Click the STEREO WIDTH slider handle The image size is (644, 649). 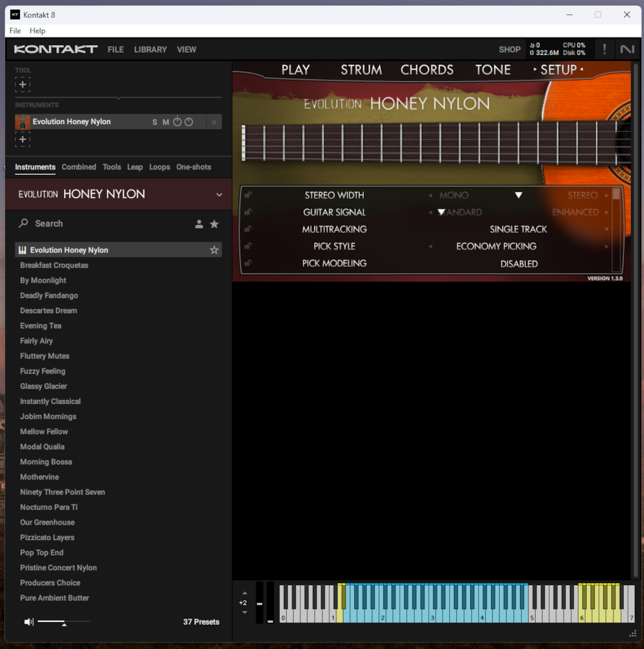point(518,195)
